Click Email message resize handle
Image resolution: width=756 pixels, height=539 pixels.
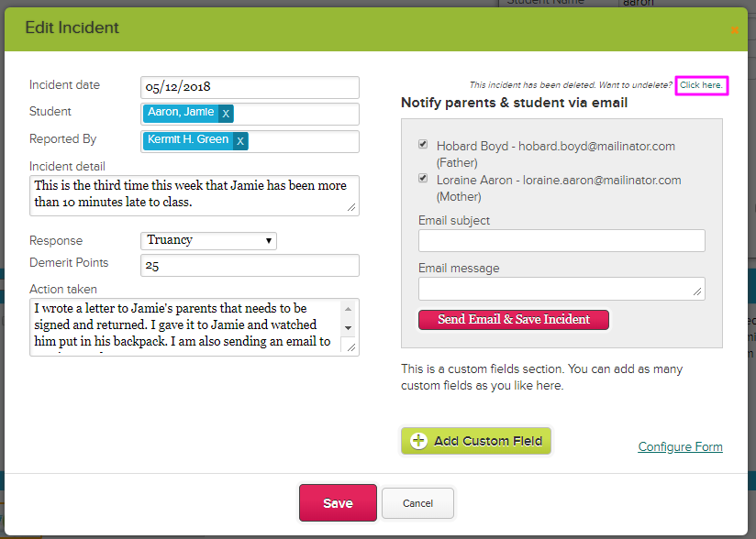697,291
